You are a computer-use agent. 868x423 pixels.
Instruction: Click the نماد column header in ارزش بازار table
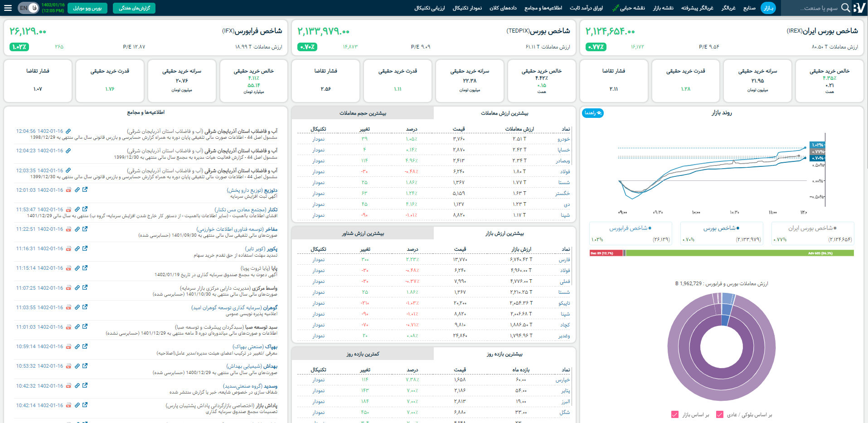pyautogui.click(x=566, y=249)
